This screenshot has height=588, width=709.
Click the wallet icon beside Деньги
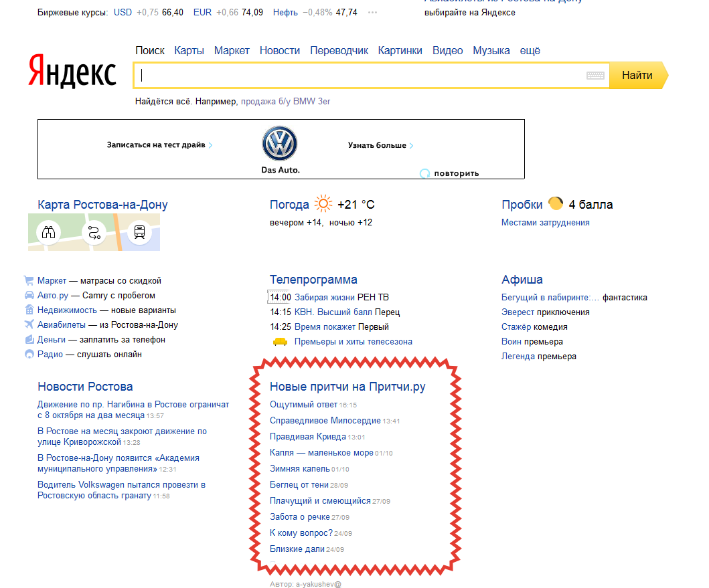click(29, 339)
